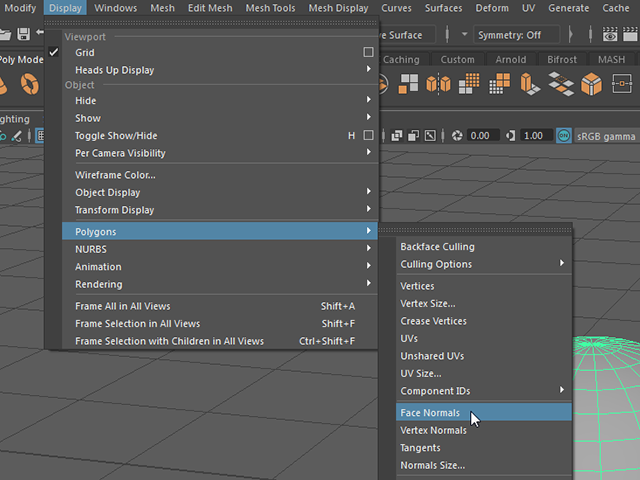Click the exposure value field 0.00
640x480 pixels.
coord(482,136)
